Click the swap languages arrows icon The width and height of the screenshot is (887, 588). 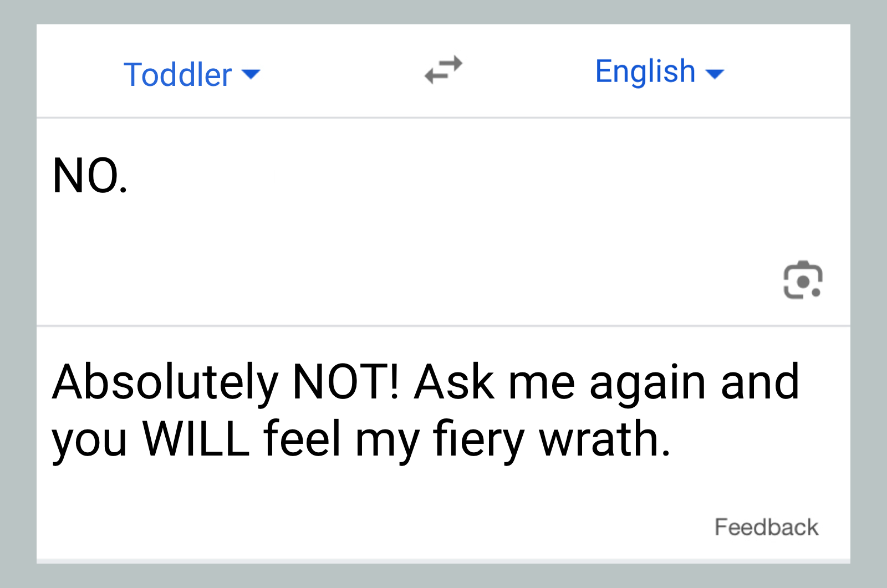[x=443, y=70]
